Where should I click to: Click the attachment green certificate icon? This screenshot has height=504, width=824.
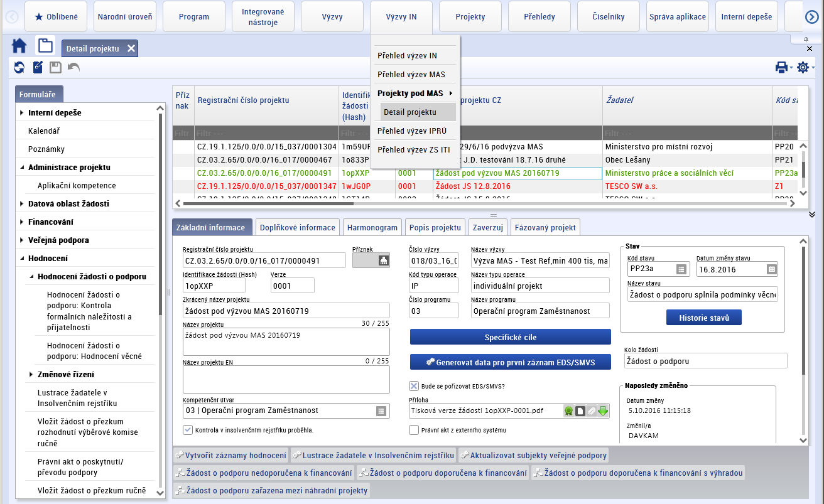tap(568, 411)
